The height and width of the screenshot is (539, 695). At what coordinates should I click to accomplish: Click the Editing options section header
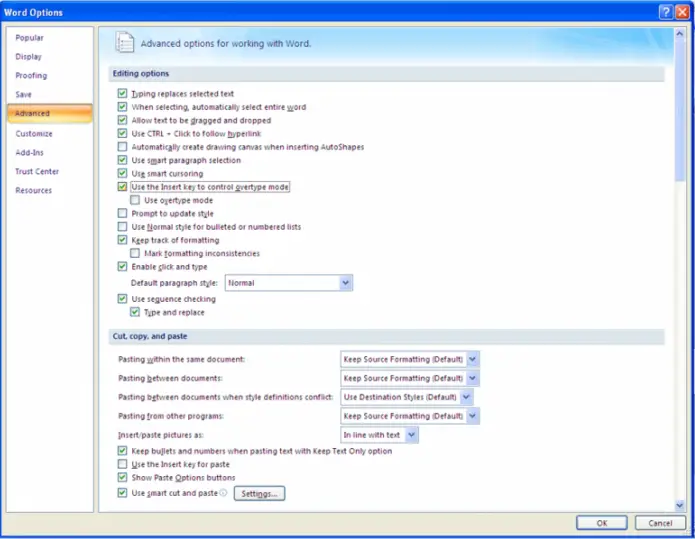[386, 74]
